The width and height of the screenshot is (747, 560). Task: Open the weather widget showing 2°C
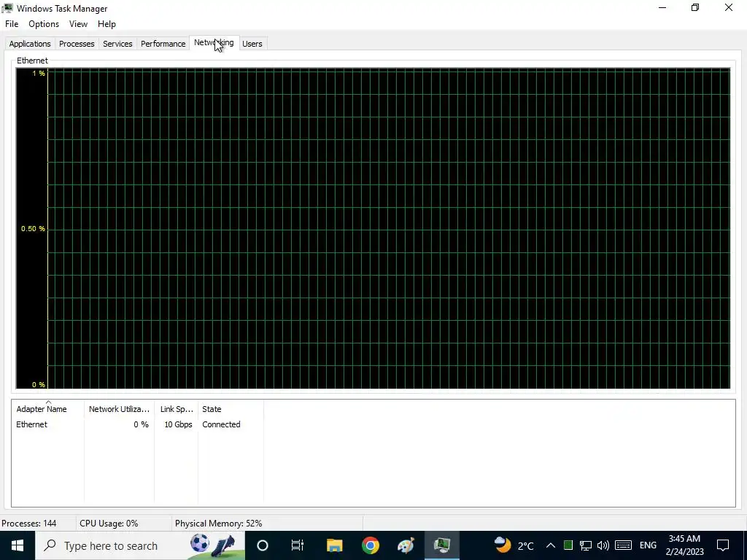(x=514, y=545)
